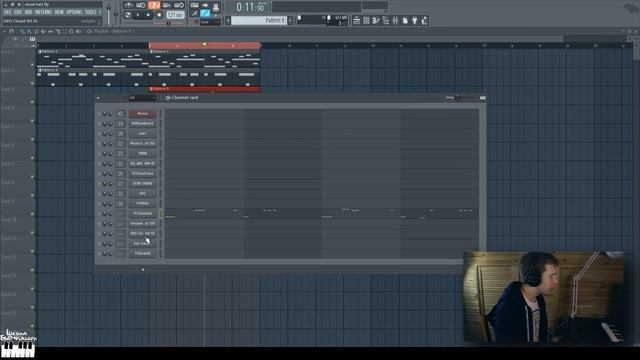This screenshot has height=360, width=640.
Task: Select the first red-highlighted channel button
Action: (x=142, y=114)
